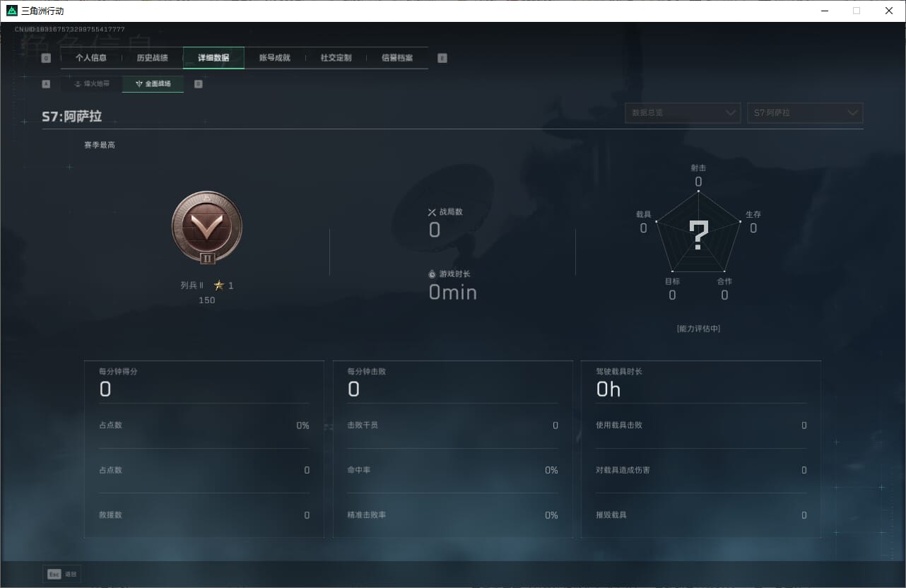Click the D key mode-switch icon

pos(198,84)
